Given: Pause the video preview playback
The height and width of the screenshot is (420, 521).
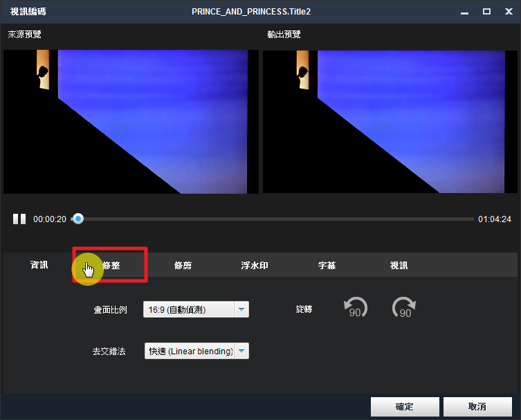Looking at the screenshot, I should tap(19, 219).
